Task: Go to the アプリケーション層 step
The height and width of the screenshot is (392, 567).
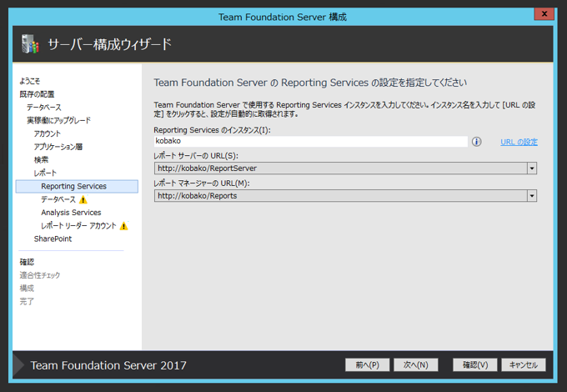Action: (x=58, y=147)
